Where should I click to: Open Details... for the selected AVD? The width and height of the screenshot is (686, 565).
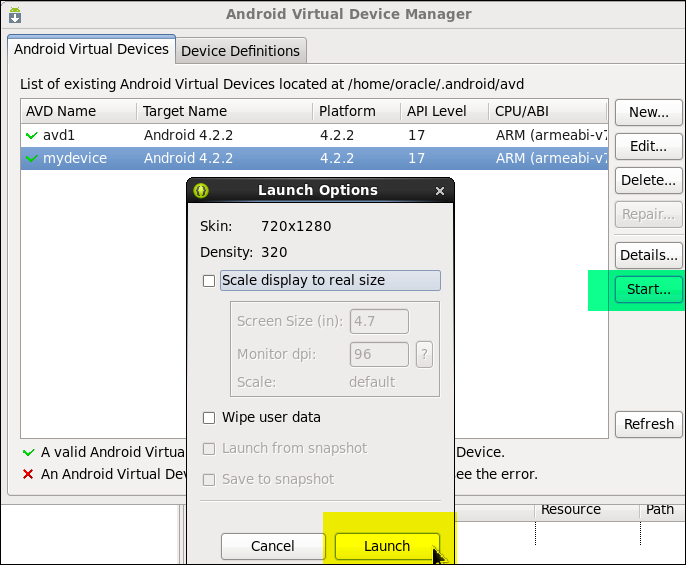pyautogui.click(x=649, y=255)
